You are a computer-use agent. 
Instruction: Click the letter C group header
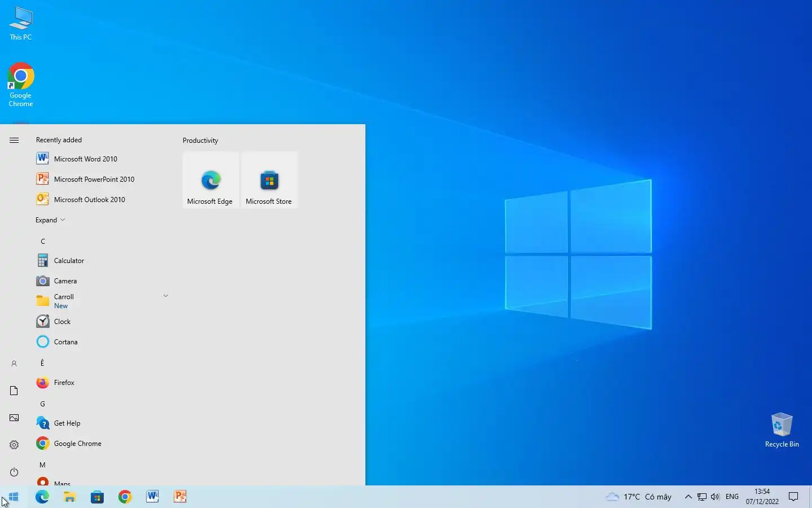pyautogui.click(x=43, y=241)
